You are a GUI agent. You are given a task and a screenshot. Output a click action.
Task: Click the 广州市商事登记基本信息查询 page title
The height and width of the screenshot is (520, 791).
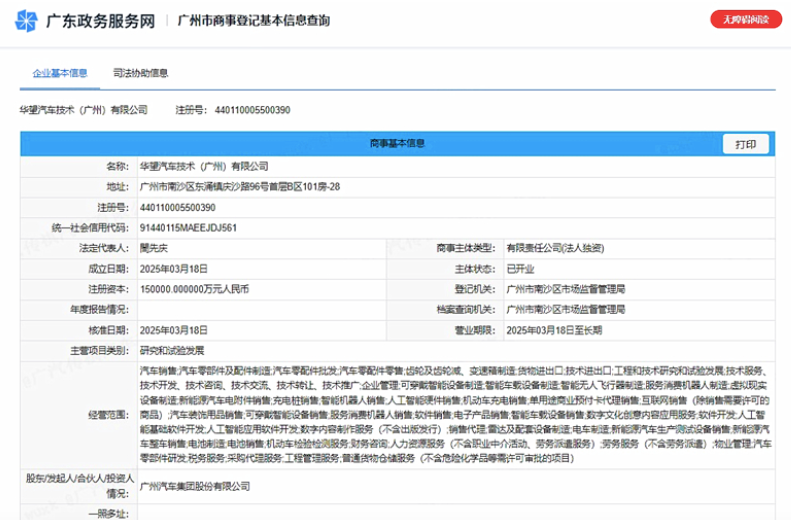tap(253, 20)
